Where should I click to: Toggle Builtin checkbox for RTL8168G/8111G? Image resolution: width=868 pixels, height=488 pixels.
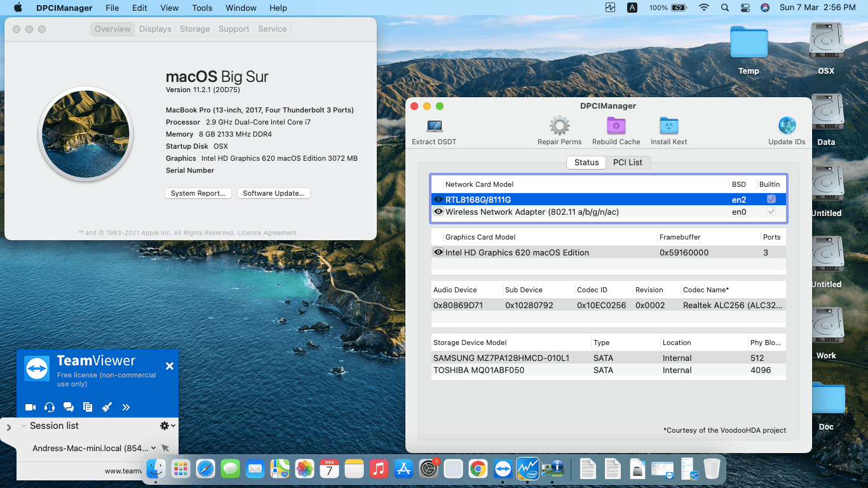(771, 200)
